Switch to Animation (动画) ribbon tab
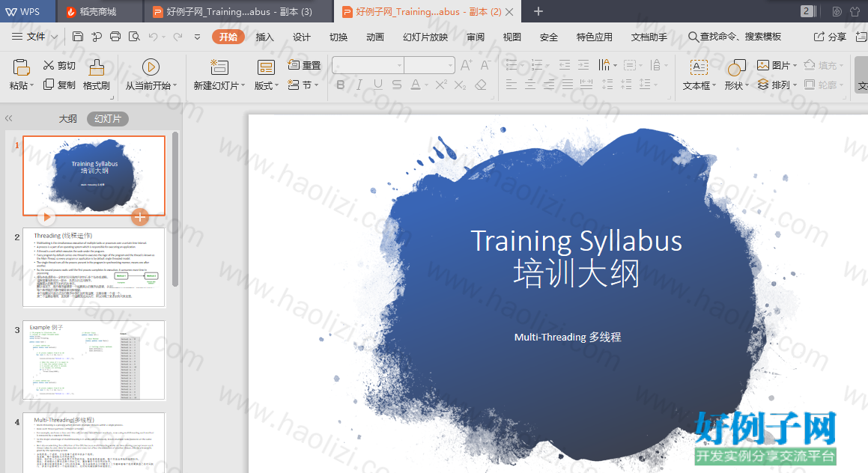The height and width of the screenshot is (473, 868). pyautogui.click(x=374, y=37)
